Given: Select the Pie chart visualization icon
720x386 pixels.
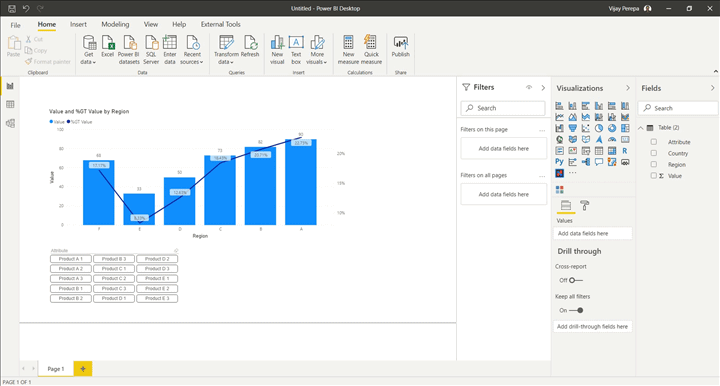Looking at the screenshot, I should point(599,129).
